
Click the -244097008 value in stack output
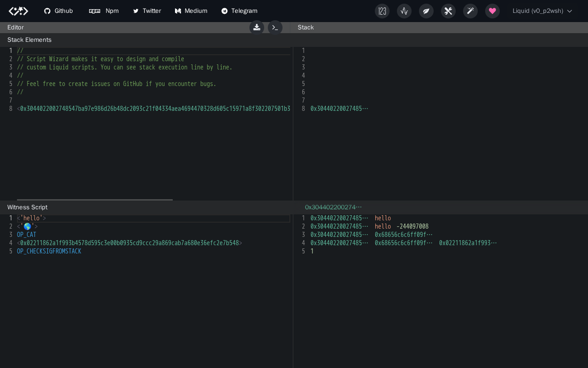[x=412, y=226]
